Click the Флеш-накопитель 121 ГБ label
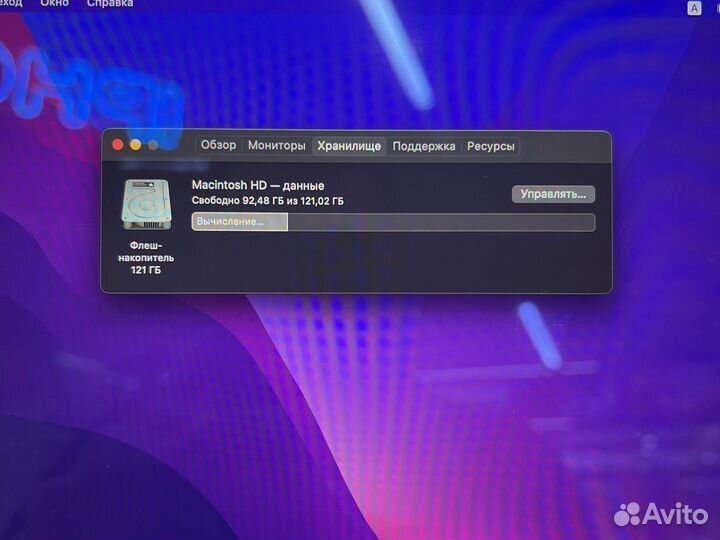 [145, 257]
